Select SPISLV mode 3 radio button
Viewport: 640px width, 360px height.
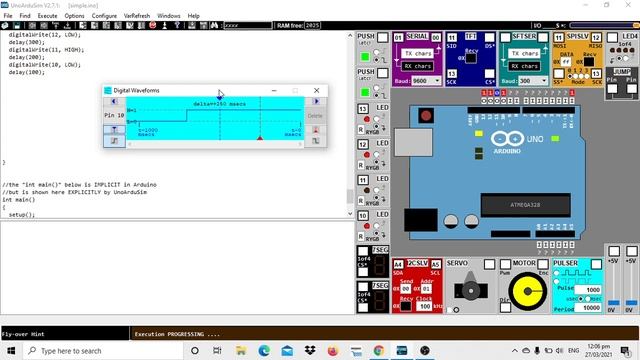(587, 76)
